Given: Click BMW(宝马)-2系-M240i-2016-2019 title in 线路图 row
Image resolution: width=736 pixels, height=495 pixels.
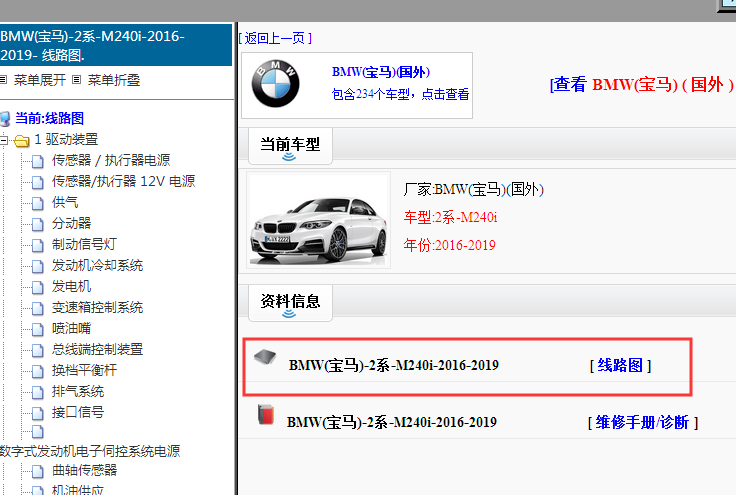Looking at the screenshot, I should click(393, 365).
